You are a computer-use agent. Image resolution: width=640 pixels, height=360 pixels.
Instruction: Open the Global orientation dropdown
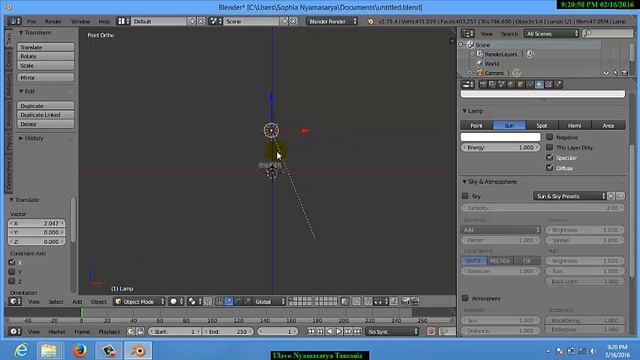[269, 302]
